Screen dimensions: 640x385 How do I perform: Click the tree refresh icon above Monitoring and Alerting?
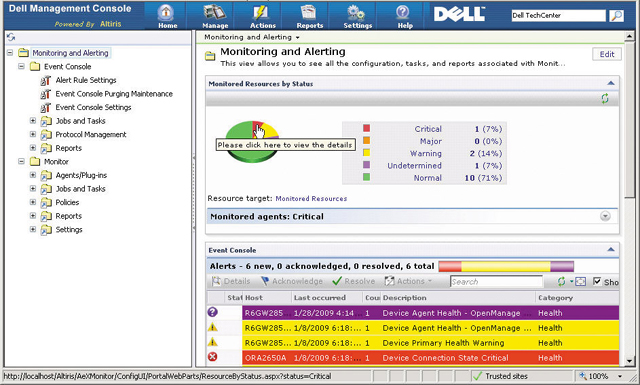11,37
